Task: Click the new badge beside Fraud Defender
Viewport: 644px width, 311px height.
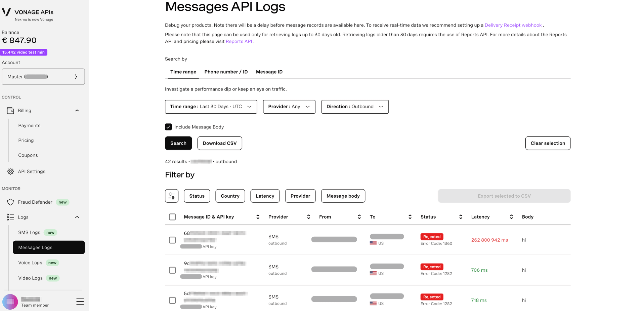Action: point(62,202)
